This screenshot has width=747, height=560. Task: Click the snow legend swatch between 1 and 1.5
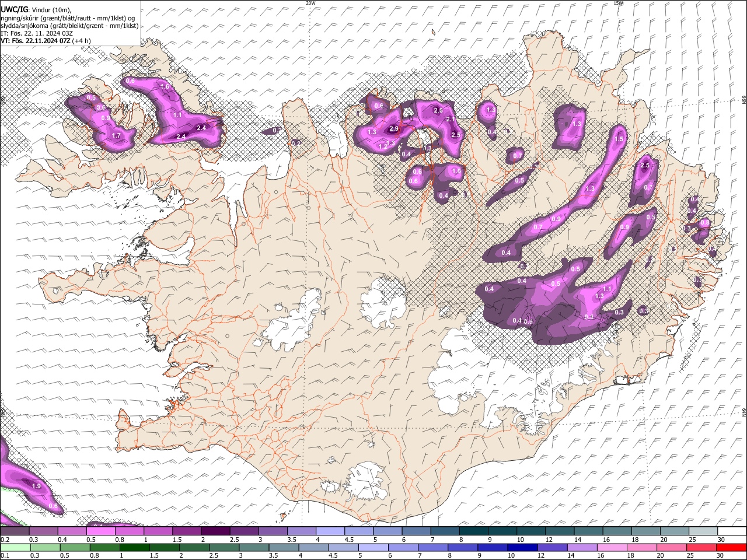point(158,531)
